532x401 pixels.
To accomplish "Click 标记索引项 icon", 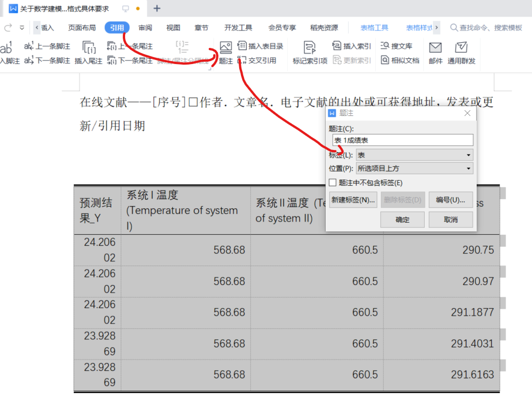I will coord(310,53).
